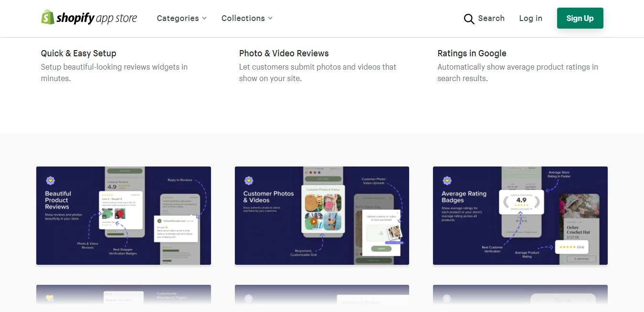Click the green Sign Up button
Viewport: 644px width, 312px height.
[580, 18]
